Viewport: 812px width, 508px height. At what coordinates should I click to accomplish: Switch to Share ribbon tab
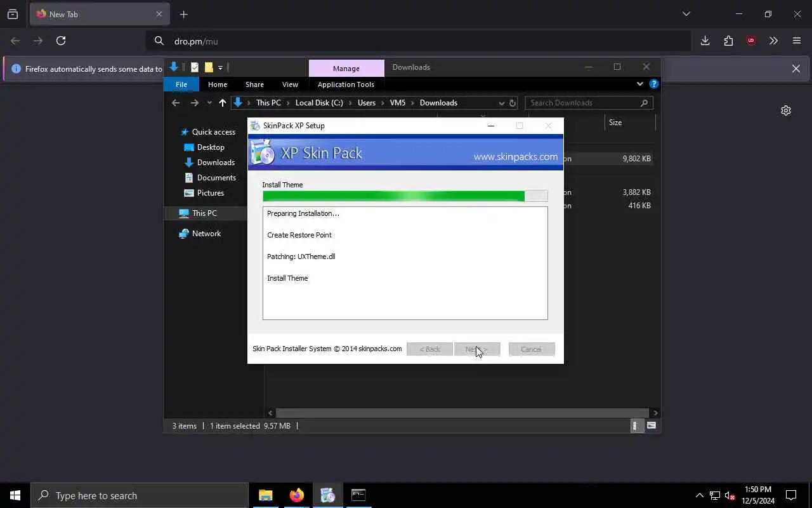tap(254, 84)
